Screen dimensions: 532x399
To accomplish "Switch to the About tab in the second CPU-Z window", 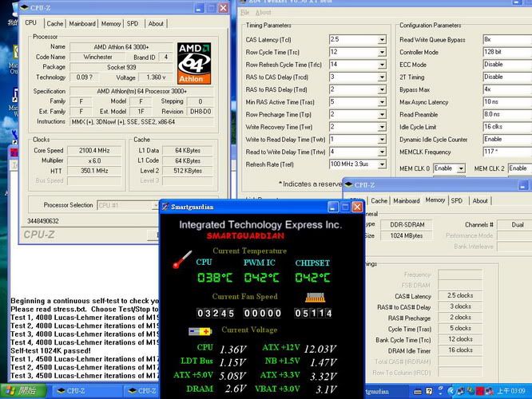I will 480,200.
